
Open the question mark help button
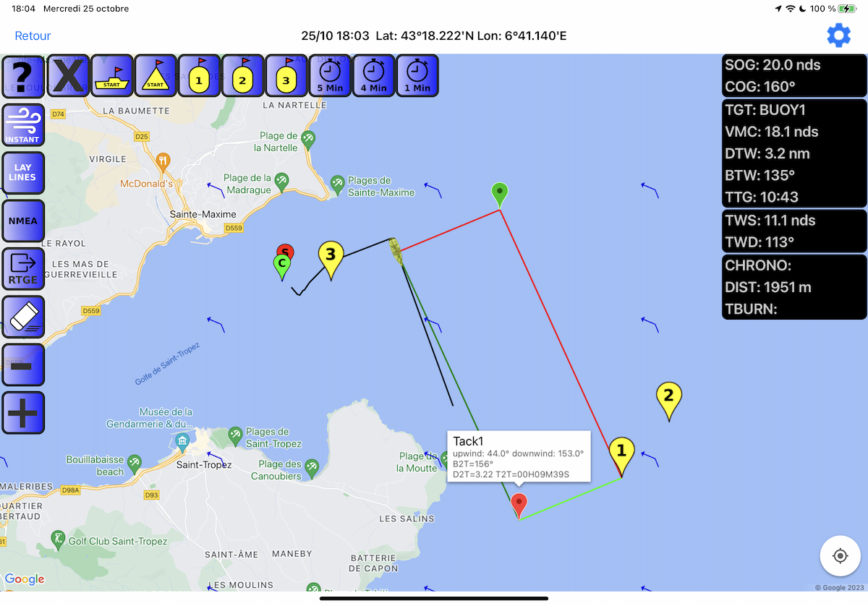[24, 76]
